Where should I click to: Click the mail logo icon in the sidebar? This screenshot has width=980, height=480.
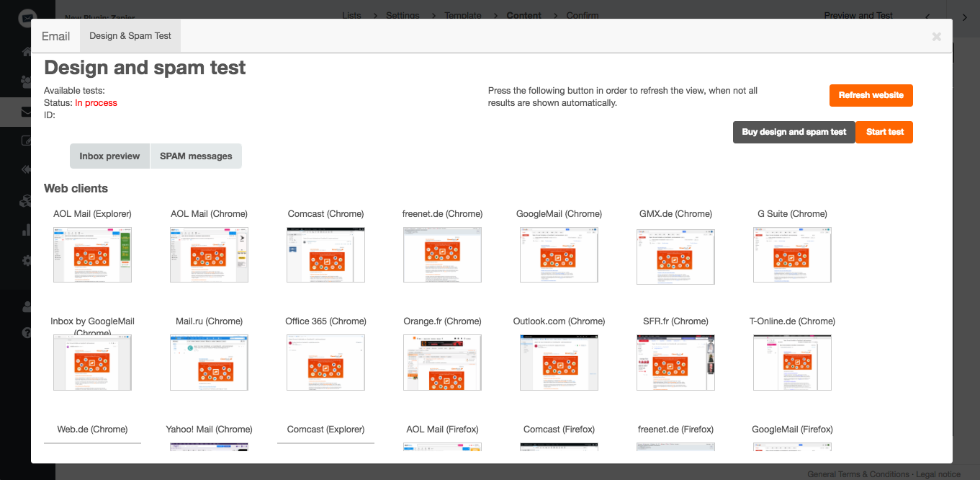(27, 18)
